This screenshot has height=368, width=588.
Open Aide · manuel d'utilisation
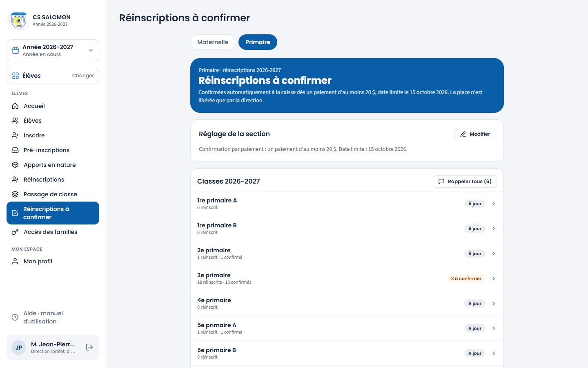click(53, 317)
